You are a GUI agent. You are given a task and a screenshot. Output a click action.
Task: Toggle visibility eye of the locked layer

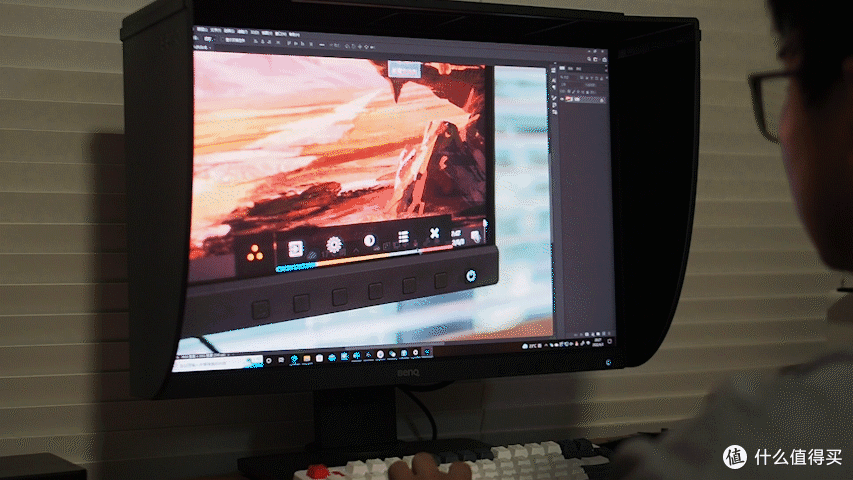coord(563,99)
